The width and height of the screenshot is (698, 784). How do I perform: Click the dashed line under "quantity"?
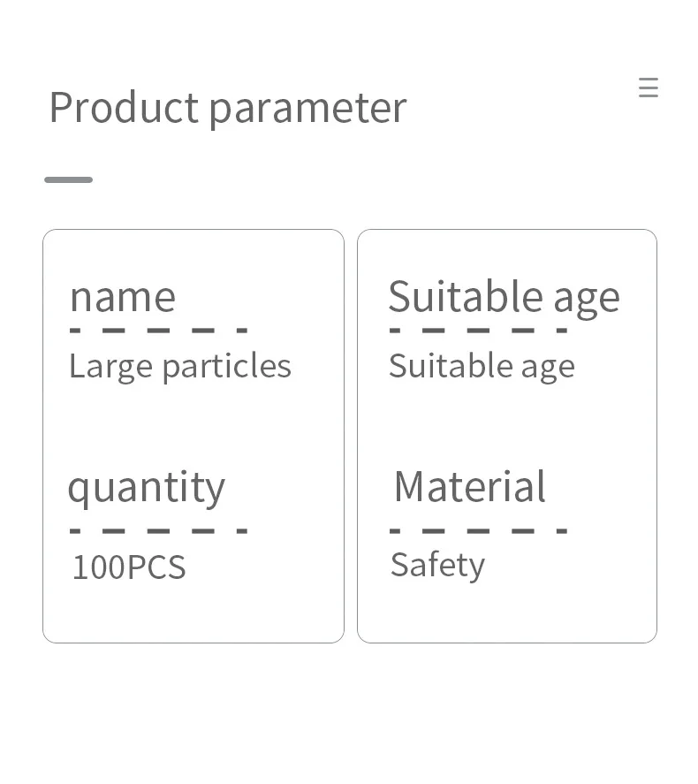click(x=158, y=531)
